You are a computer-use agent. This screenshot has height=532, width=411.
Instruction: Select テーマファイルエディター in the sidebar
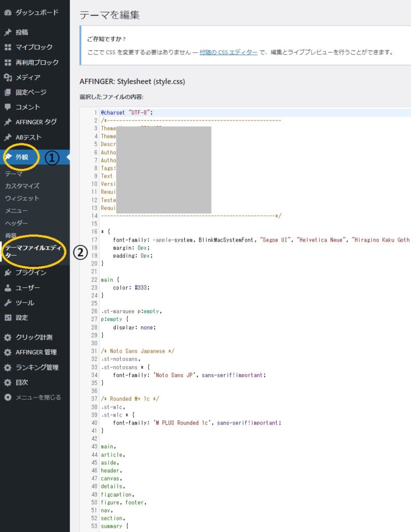click(33, 251)
